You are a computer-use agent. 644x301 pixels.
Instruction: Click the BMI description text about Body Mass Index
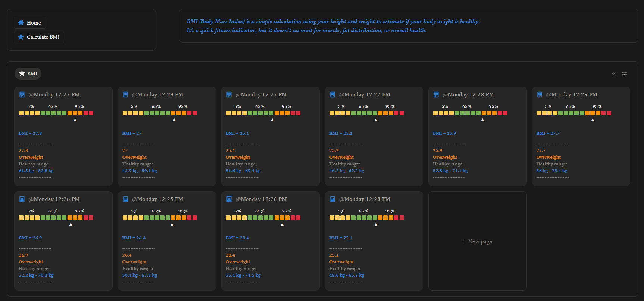(333, 21)
